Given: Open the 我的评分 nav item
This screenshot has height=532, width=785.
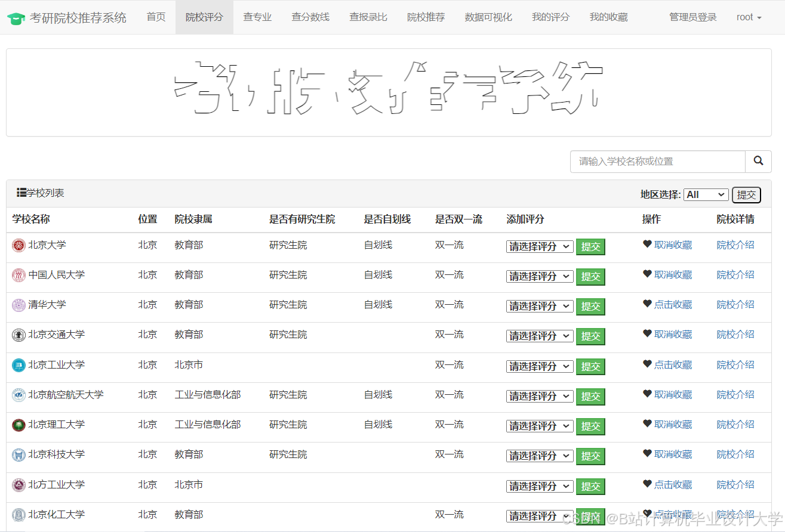Looking at the screenshot, I should (x=551, y=17).
